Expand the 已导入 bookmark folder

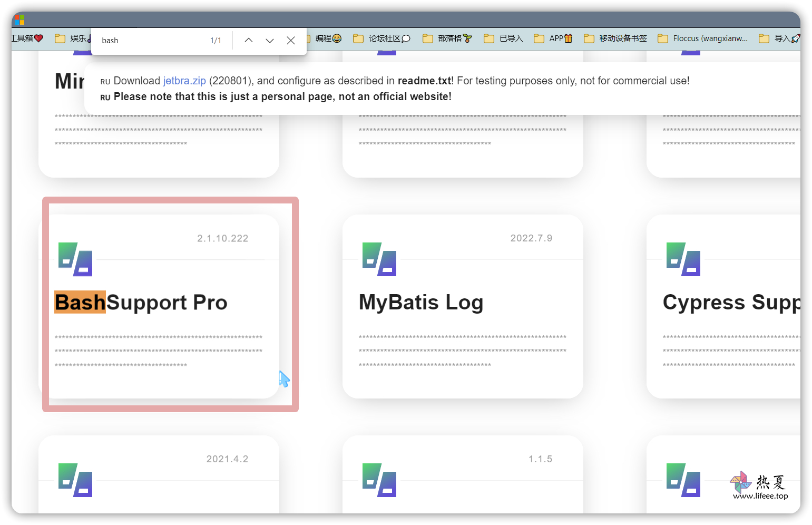(x=504, y=38)
